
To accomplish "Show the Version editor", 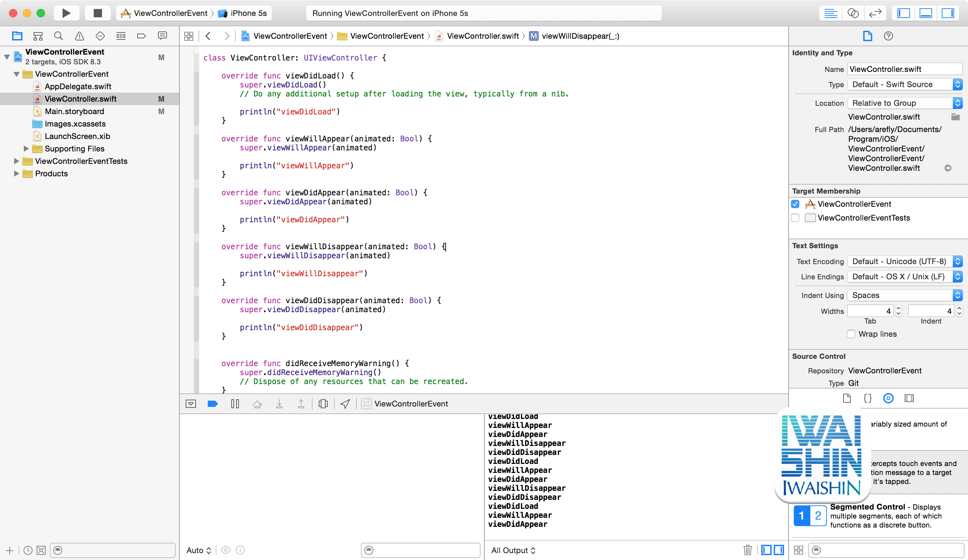I will point(875,13).
